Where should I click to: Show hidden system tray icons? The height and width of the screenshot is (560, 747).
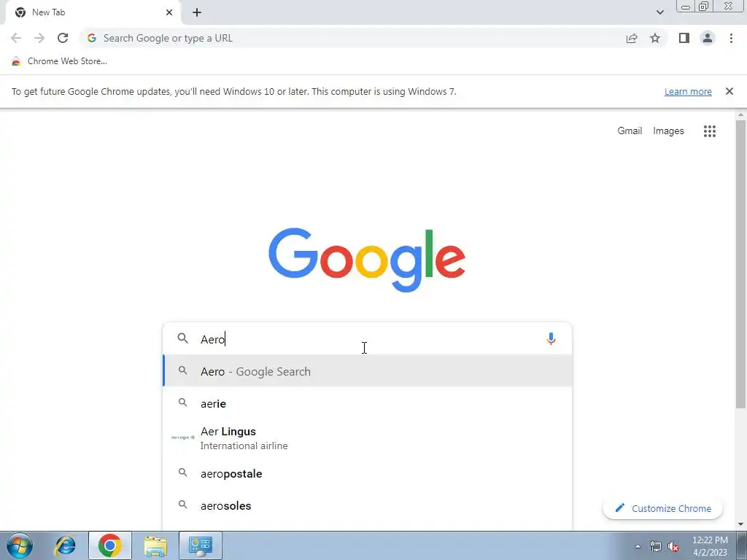pos(638,546)
